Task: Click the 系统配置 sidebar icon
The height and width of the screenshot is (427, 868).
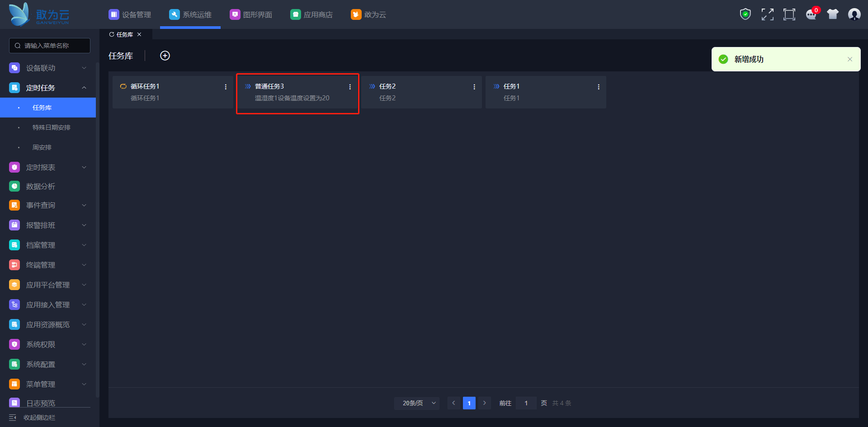Action: [x=14, y=364]
